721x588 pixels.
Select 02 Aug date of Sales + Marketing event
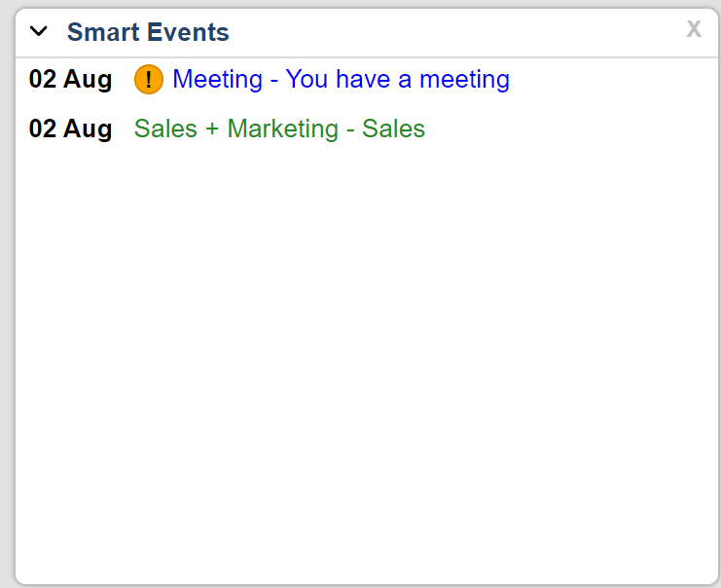pyautogui.click(x=70, y=129)
